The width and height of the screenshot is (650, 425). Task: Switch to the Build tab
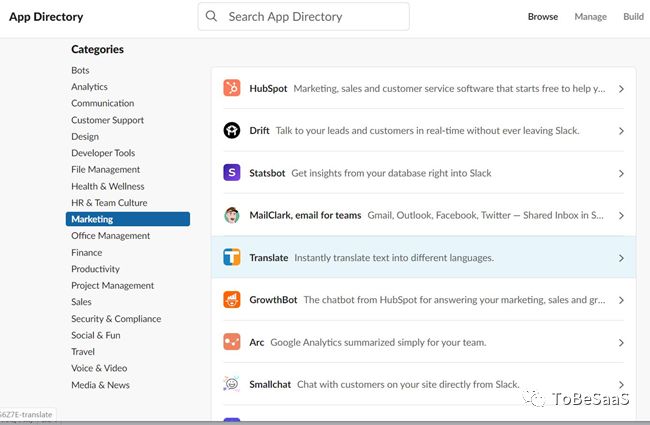(x=633, y=17)
